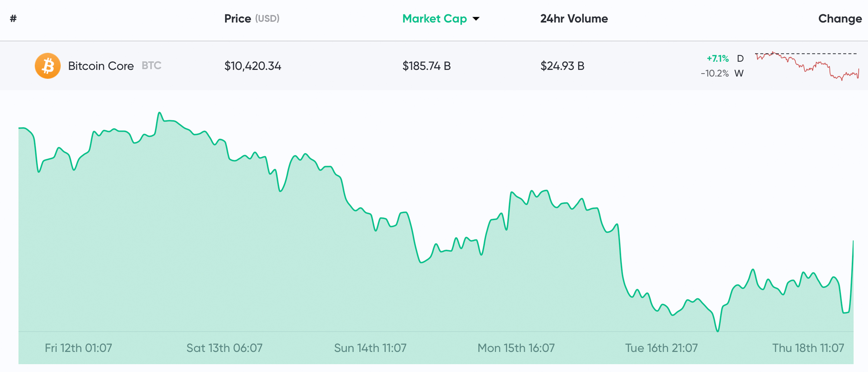The width and height of the screenshot is (868, 372).
Task: Click the Market Cap sort arrow
Action: 476,19
